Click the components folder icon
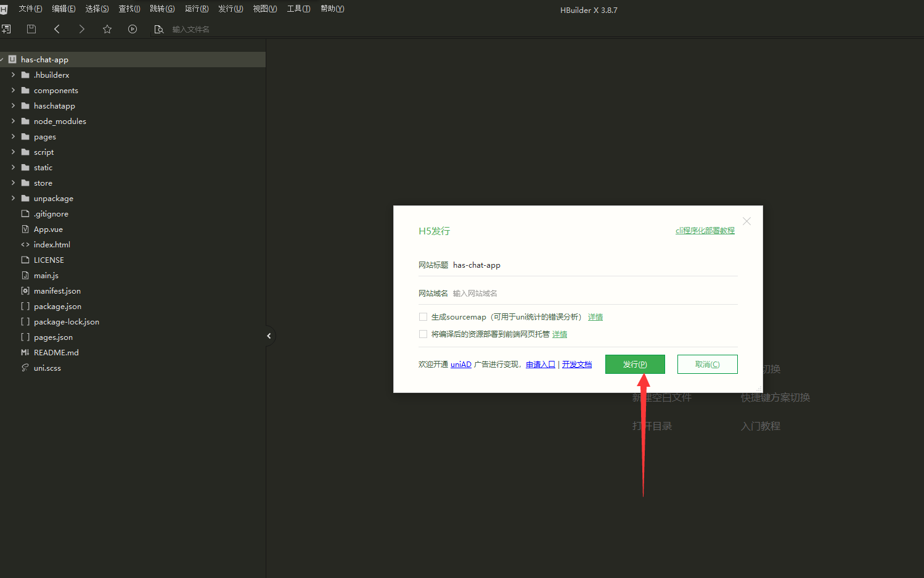This screenshot has width=924, height=578. pos(25,91)
